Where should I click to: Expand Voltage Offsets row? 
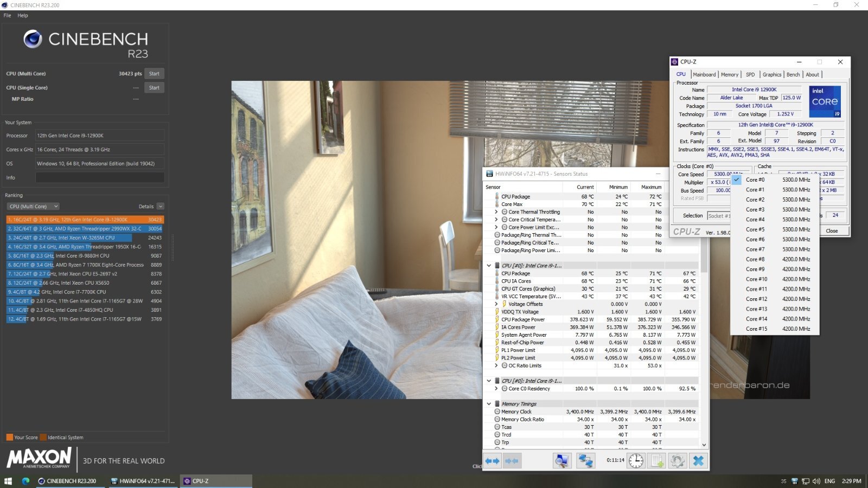496,304
